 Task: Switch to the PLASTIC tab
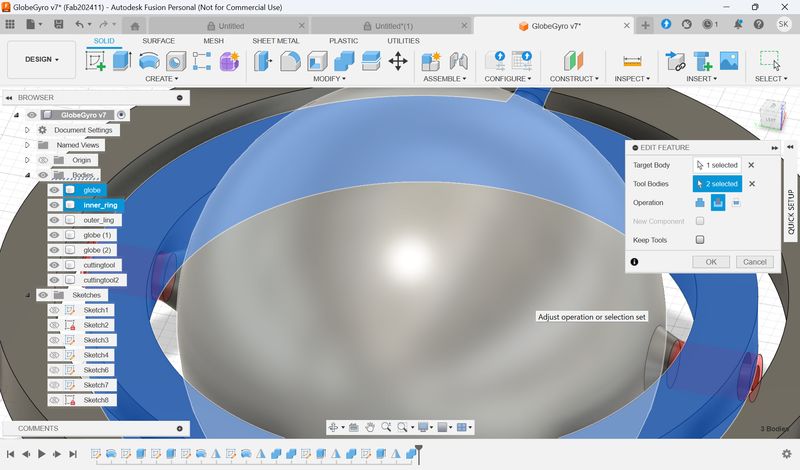(x=343, y=41)
